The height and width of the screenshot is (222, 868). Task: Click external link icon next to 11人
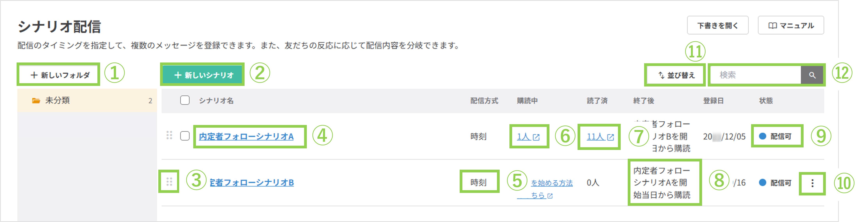tap(611, 137)
